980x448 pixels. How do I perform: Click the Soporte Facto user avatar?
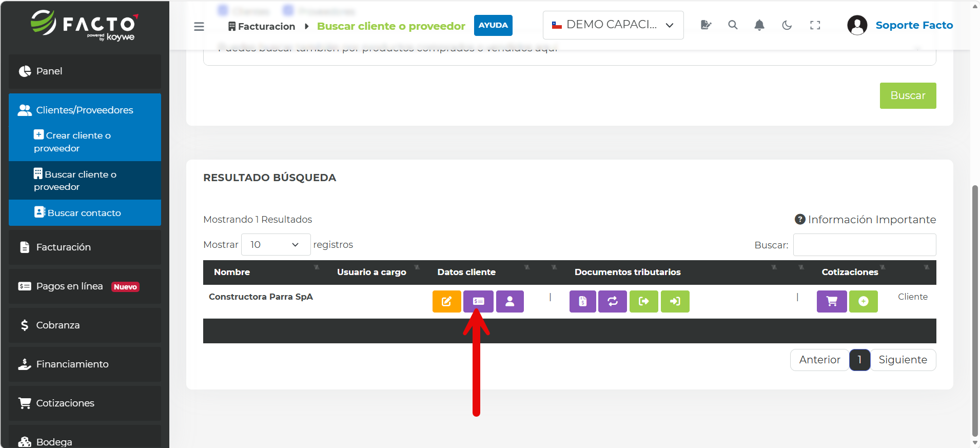[857, 25]
